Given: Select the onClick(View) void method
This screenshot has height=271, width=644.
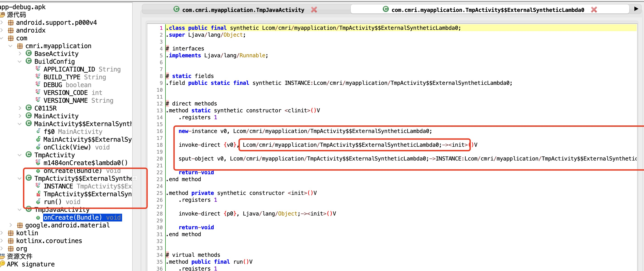Looking at the screenshot, I should coord(77,147).
